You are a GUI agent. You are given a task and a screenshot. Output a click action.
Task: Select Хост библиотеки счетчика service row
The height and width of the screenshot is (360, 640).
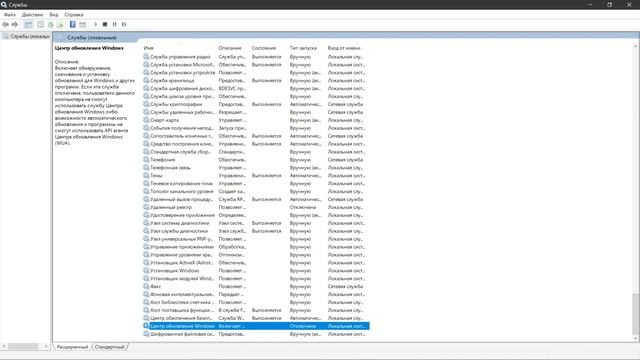point(256,302)
